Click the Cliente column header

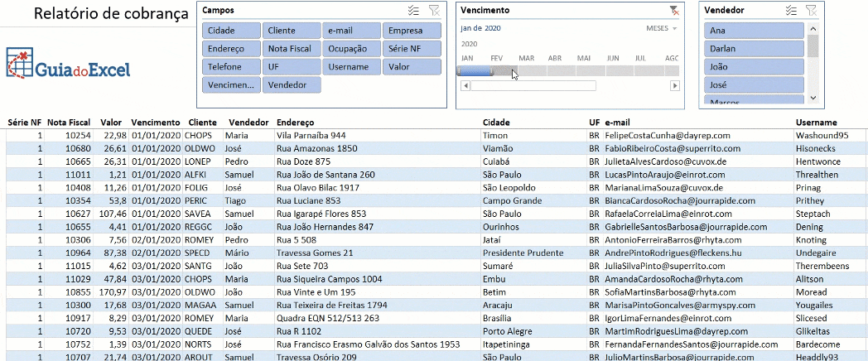(203, 123)
